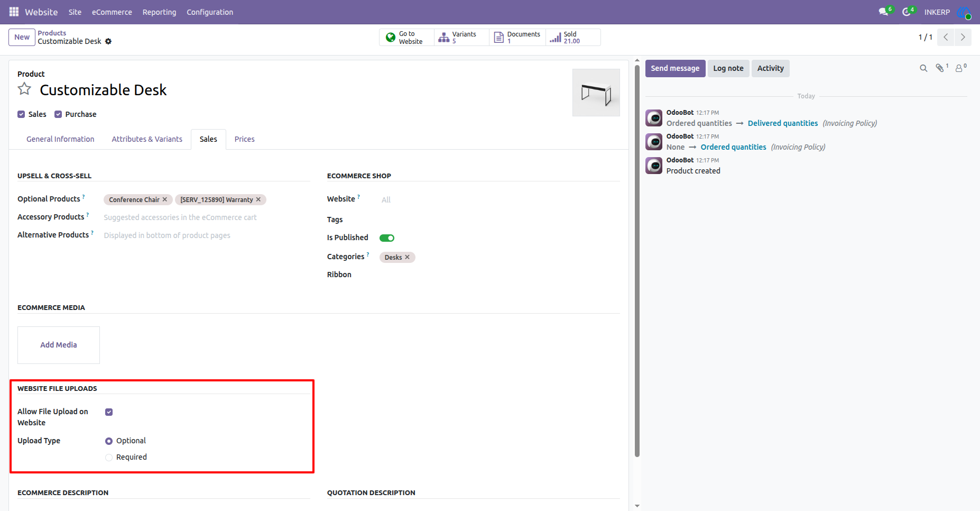Switch to Attributes & Variants tab
Viewport: 980px width, 511px height.
pos(147,139)
